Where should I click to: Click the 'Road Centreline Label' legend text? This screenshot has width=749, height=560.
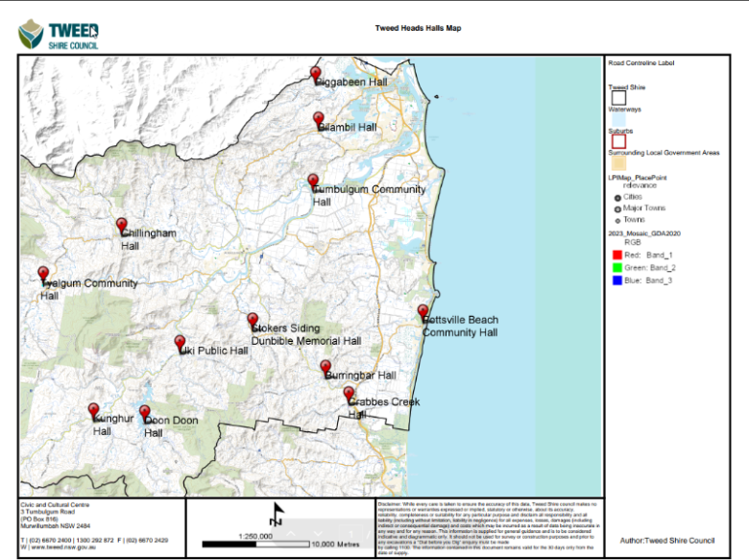point(641,63)
